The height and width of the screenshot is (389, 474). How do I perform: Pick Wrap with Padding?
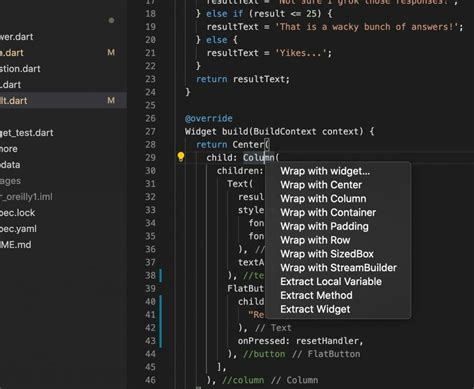(324, 226)
